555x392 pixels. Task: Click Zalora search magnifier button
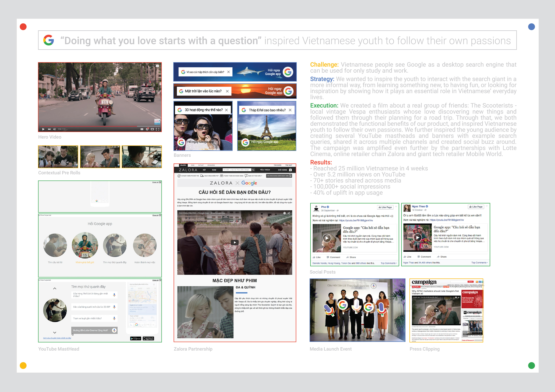pos(253,170)
